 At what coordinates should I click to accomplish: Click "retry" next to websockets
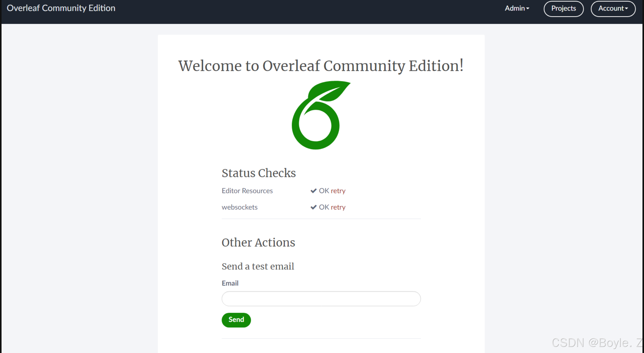pyautogui.click(x=338, y=207)
